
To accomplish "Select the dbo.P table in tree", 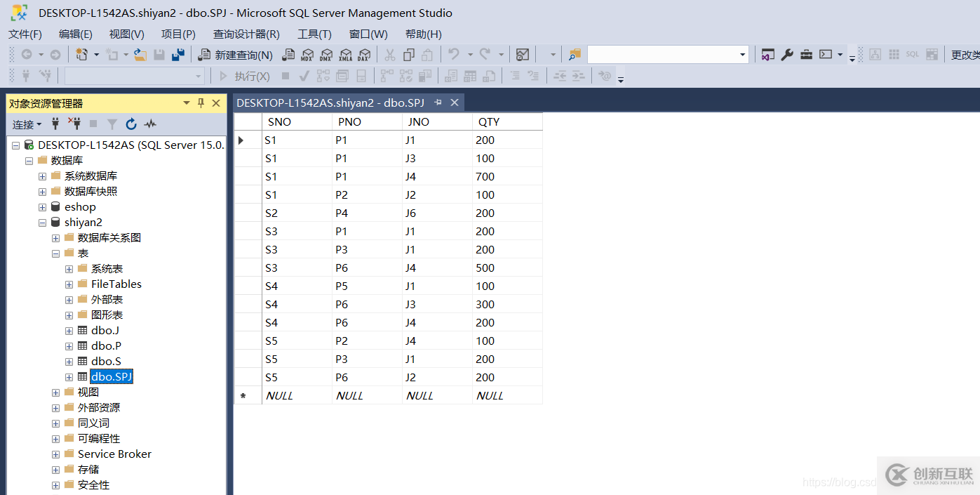I will [x=106, y=345].
